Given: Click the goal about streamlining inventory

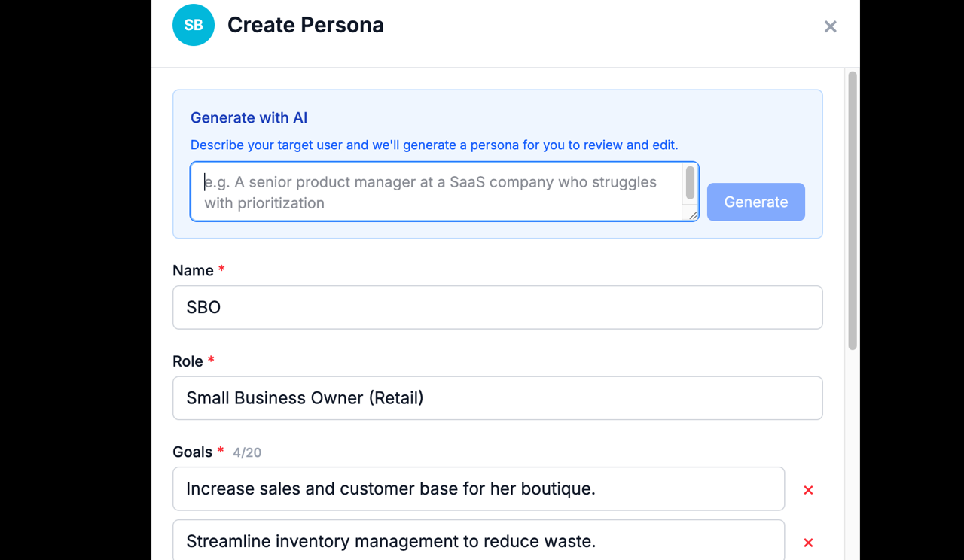Looking at the screenshot, I should 478,541.
